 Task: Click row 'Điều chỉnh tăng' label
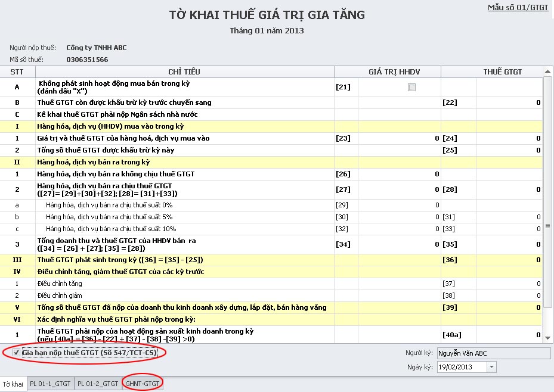pyautogui.click(x=60, y=284)
